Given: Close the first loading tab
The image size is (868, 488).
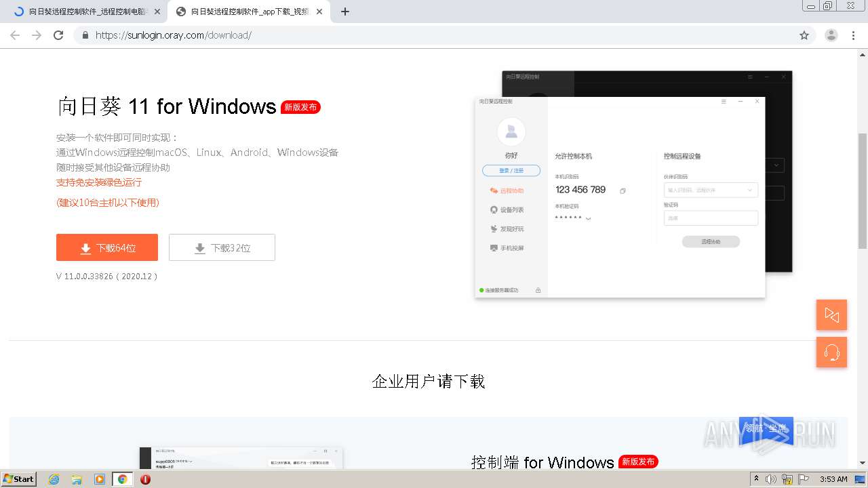Looking at the screenshot, I should pos(157,12).
